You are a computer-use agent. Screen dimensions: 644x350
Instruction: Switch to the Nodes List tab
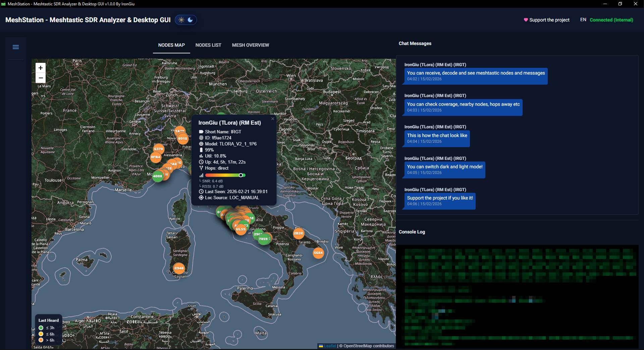click(x=208, y=45)
